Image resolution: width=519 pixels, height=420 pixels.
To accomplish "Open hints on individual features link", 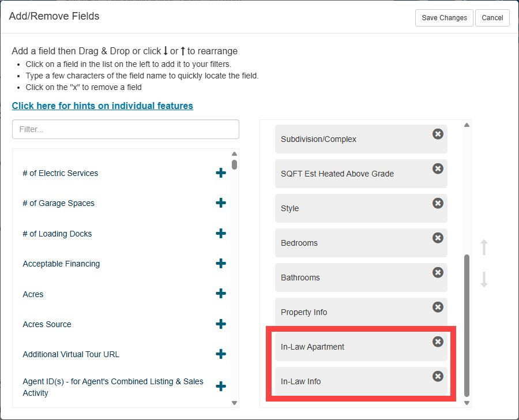I will click(102, 106).
